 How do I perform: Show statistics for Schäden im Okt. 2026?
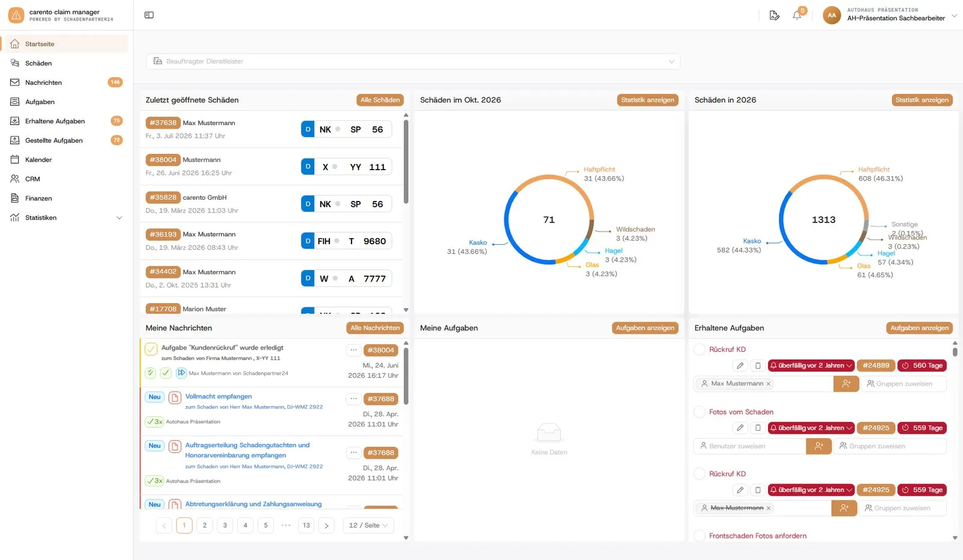(x=648, y=100)
